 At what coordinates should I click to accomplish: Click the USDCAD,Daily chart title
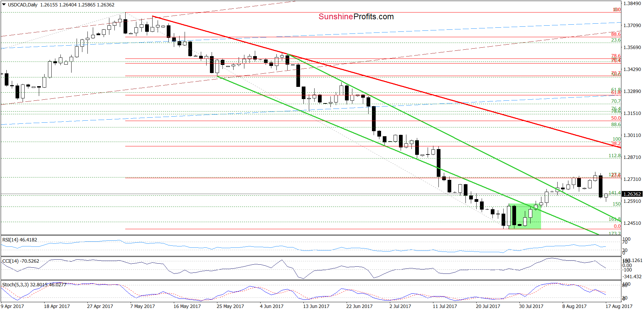tap(23, 5)
